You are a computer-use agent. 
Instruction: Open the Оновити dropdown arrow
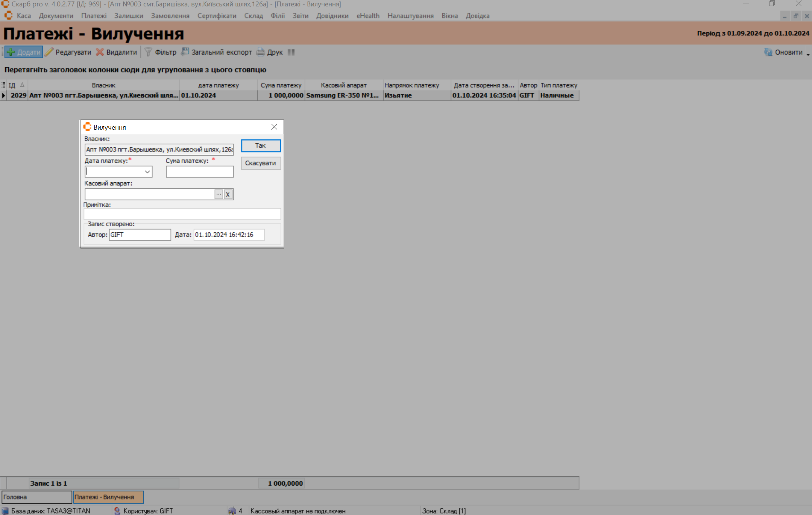pyautogui.click(x=808, y=55)
